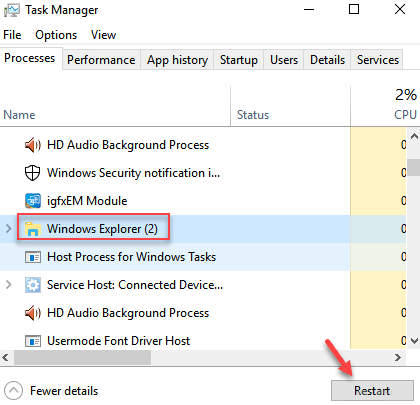Select the igfxEM Module row
The image size is (420, 405).
[203, 201]
